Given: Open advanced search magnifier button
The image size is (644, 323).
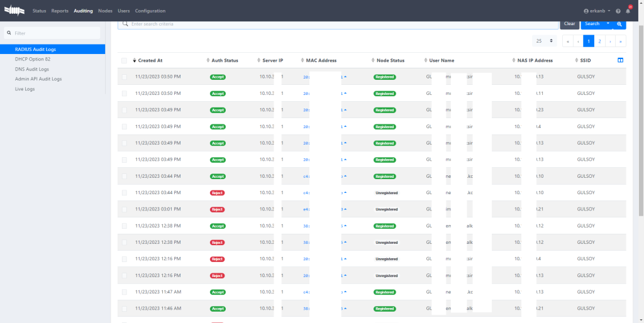Looking at the screenshot, I should pos(619,24).
